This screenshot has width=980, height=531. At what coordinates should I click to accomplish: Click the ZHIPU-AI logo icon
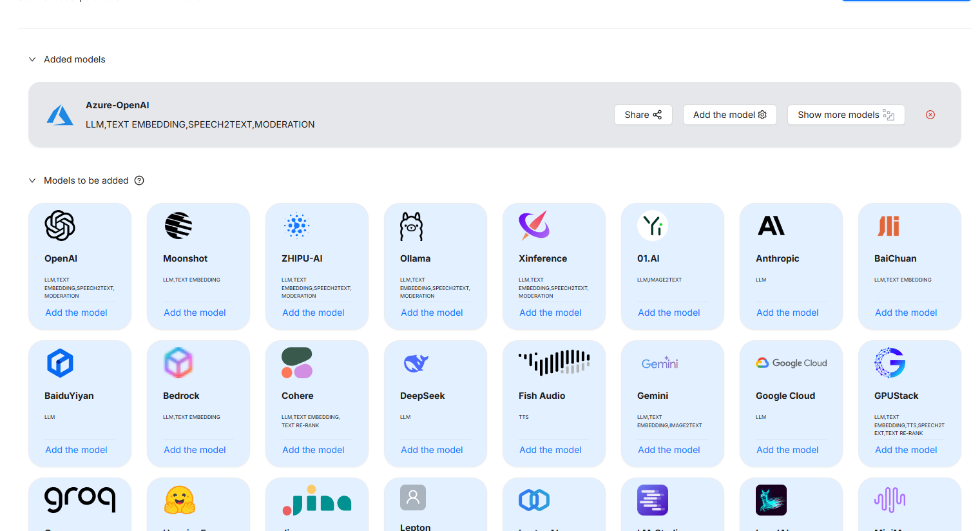296,226
